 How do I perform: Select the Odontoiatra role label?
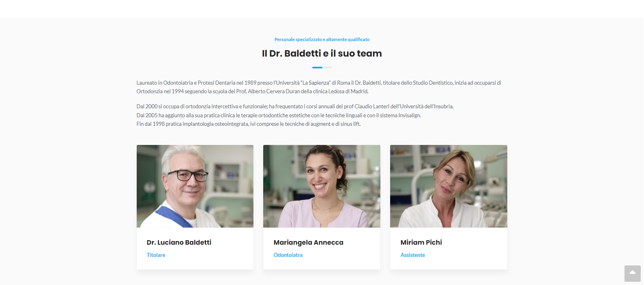click(x=288, y=255)
